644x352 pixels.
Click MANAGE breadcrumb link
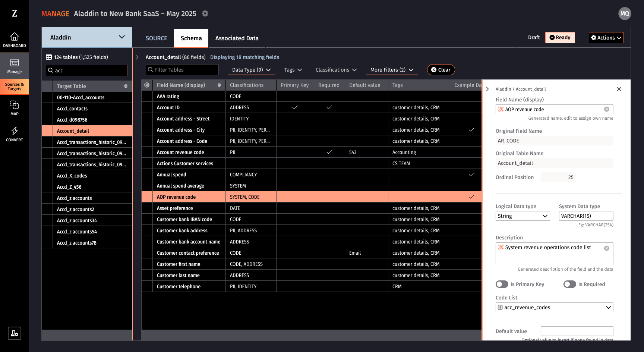[56, 14]
